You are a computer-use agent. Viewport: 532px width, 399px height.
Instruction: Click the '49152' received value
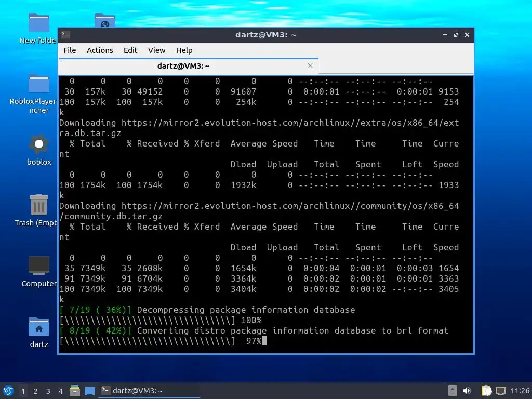tap(150, 91)
